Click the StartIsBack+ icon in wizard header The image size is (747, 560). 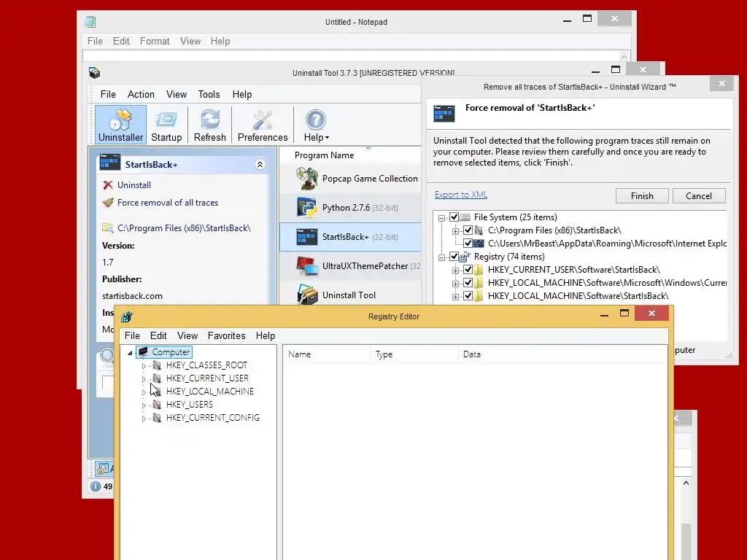(x=444, y=114)
